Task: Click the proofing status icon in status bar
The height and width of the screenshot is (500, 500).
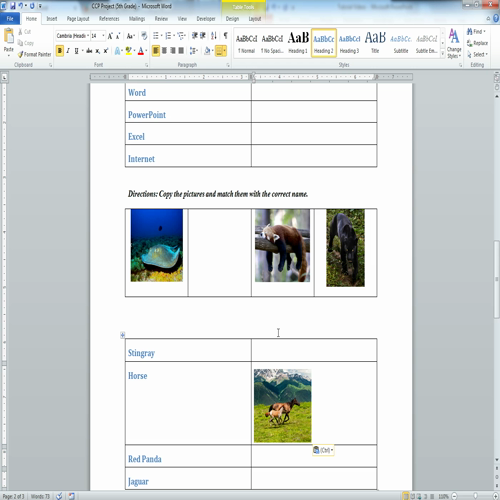Action: coord(59,496)
